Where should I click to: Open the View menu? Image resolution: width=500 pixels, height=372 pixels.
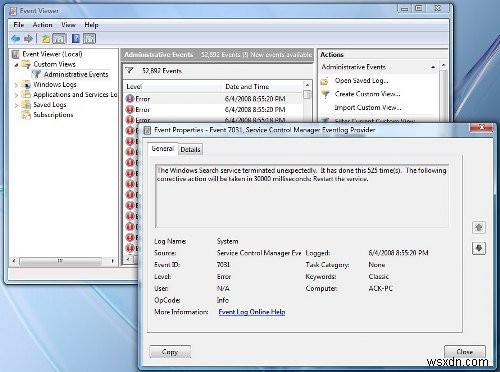pos(68,25)
